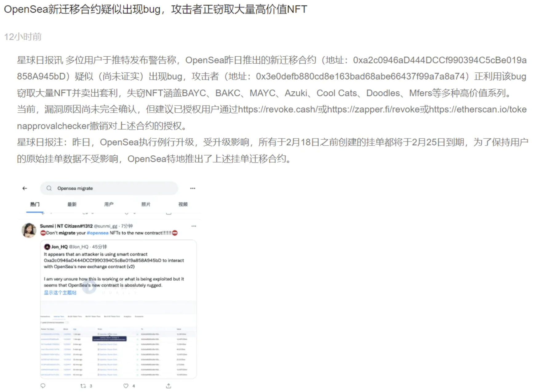Click the Sunmi | NT Citizen#1312 display name

click(x=66, y=226)
